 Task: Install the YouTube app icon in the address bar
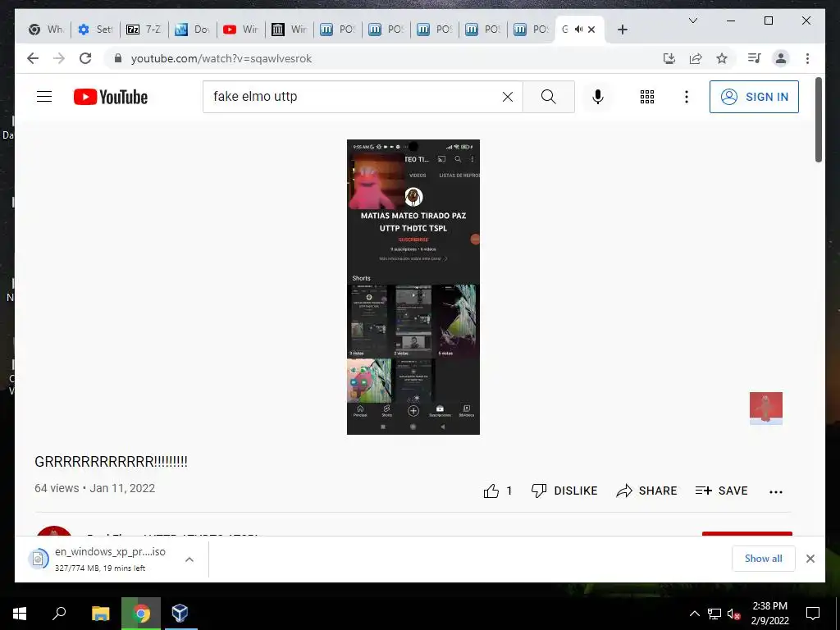(x=669, y=58)
